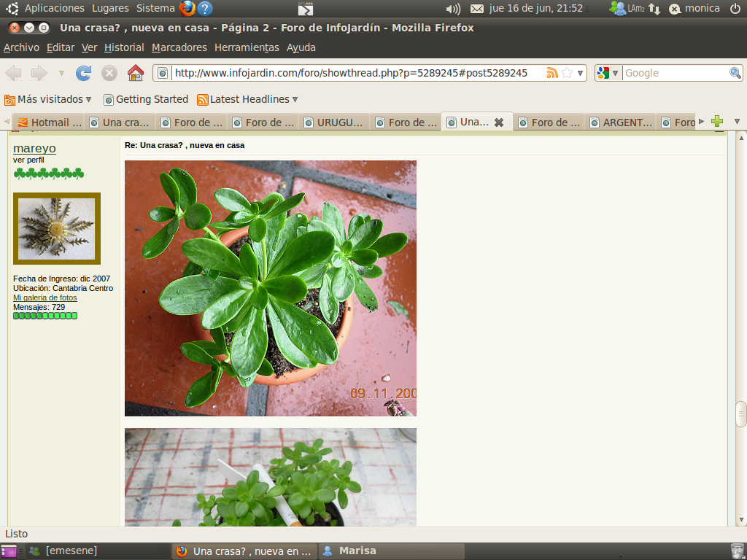747x560 pixels.
Task: Select the Firefox 'Una crasa?' taskbar button
Action: (244, 551)
